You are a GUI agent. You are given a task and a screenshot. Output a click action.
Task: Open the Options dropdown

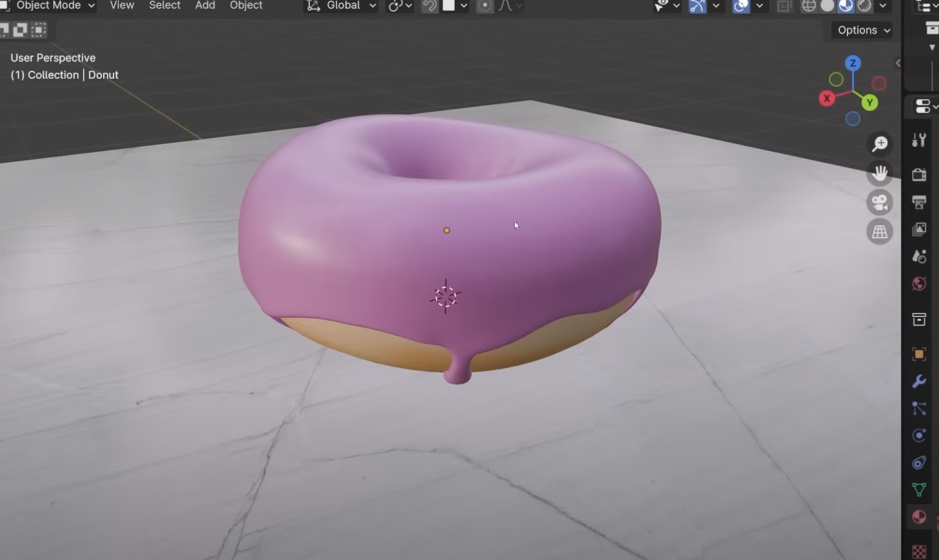(x=863, y=30)
